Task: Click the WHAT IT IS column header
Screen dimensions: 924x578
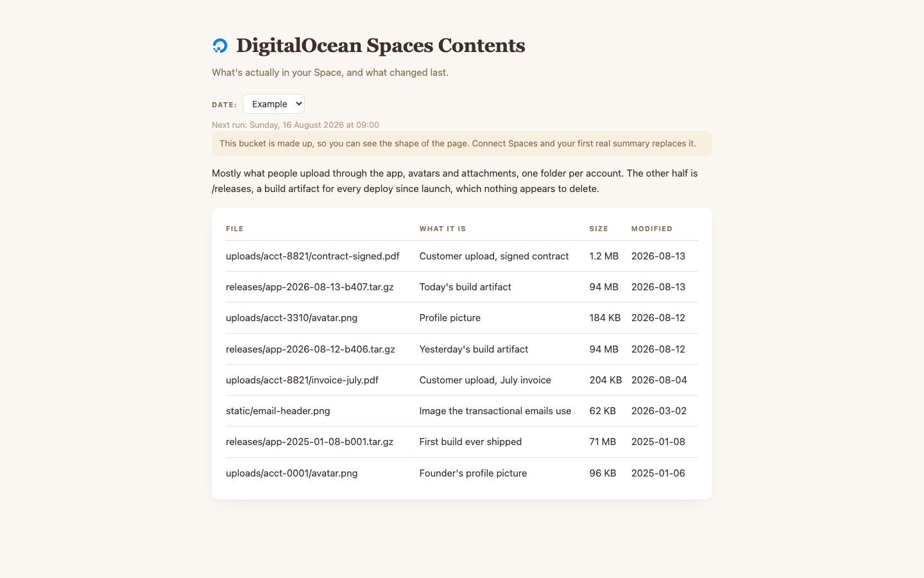Action: tap(443, 229)
